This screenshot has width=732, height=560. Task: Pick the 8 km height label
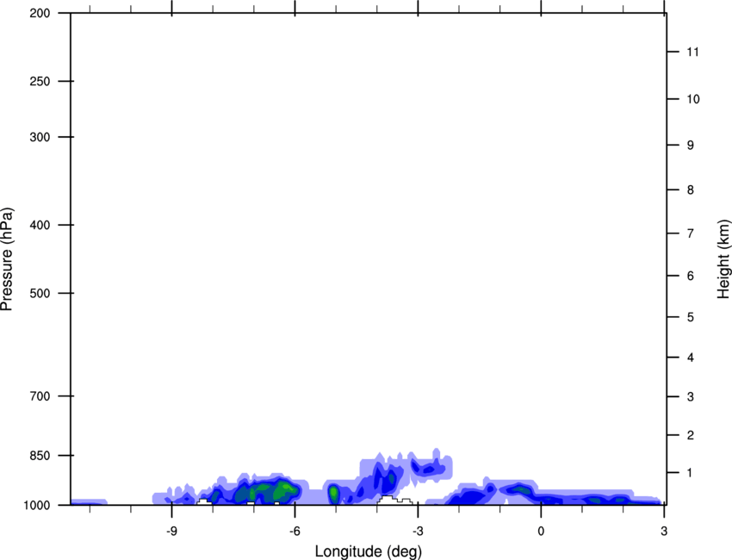(x=691, y=190)
